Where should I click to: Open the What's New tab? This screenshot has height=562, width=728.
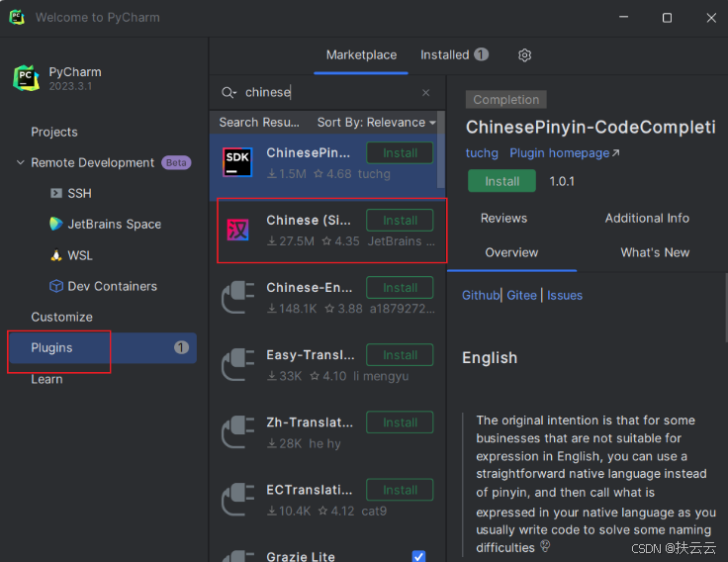point(655,252)
